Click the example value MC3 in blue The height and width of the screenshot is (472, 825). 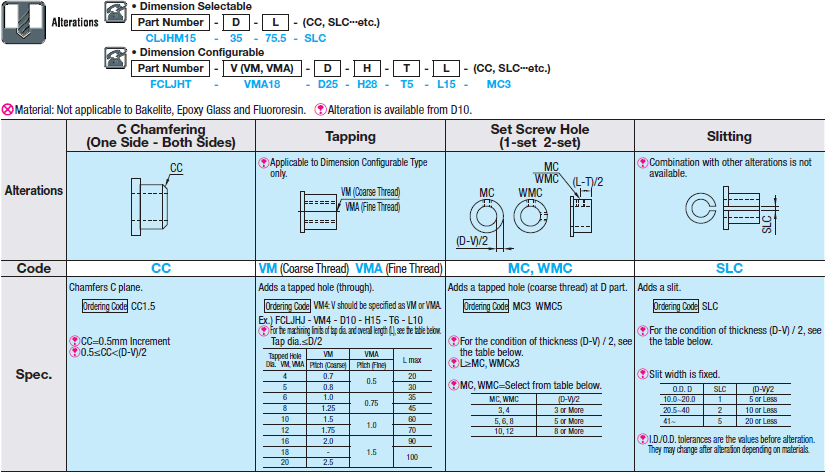tap(499, 84)
